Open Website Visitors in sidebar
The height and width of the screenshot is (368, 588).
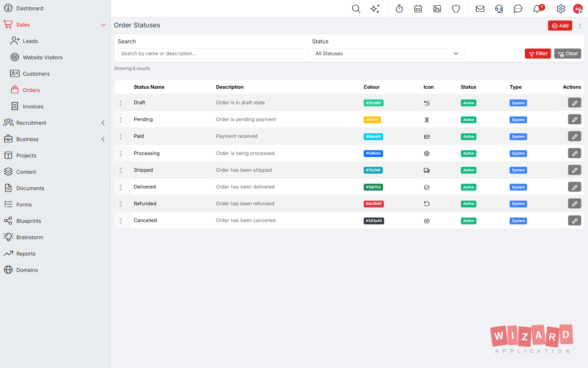tap(42, 57)
